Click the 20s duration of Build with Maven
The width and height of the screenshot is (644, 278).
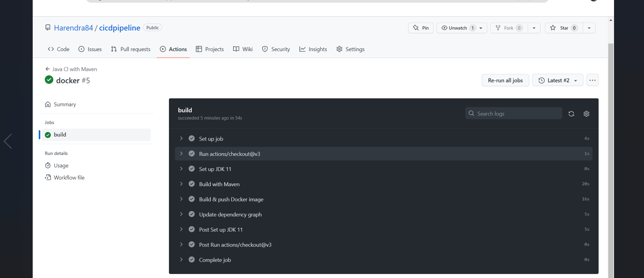(x=585, y=184)
